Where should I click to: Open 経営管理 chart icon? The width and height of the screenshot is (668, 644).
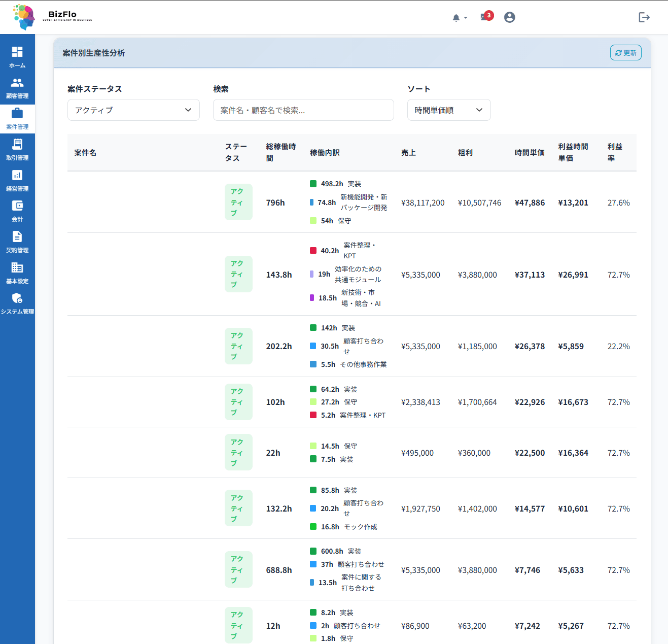[17, 175]
